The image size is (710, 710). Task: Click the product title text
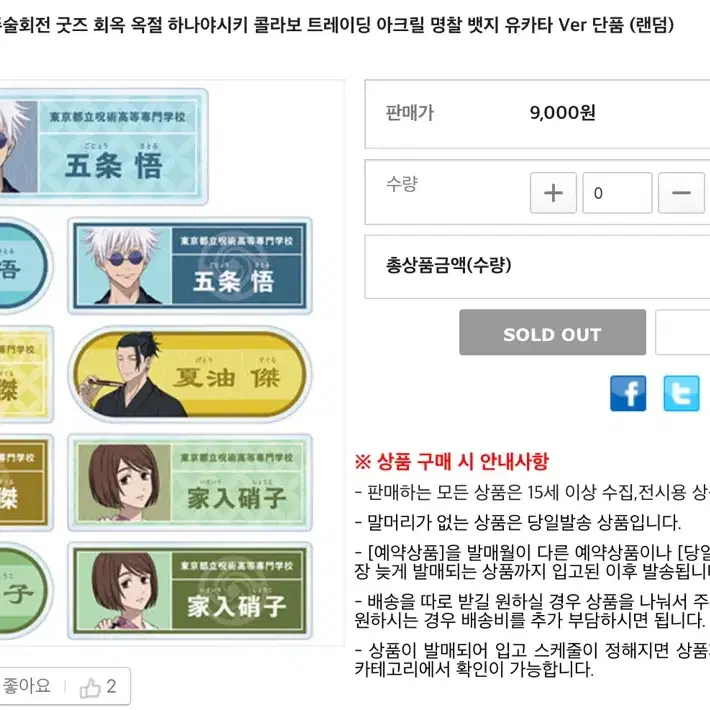(x=336, y=24)
